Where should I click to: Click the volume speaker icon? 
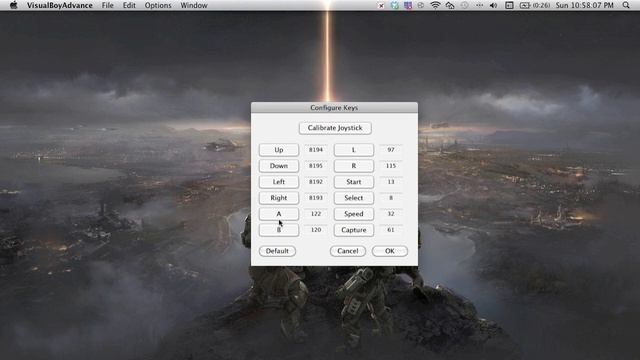[493, 5]
